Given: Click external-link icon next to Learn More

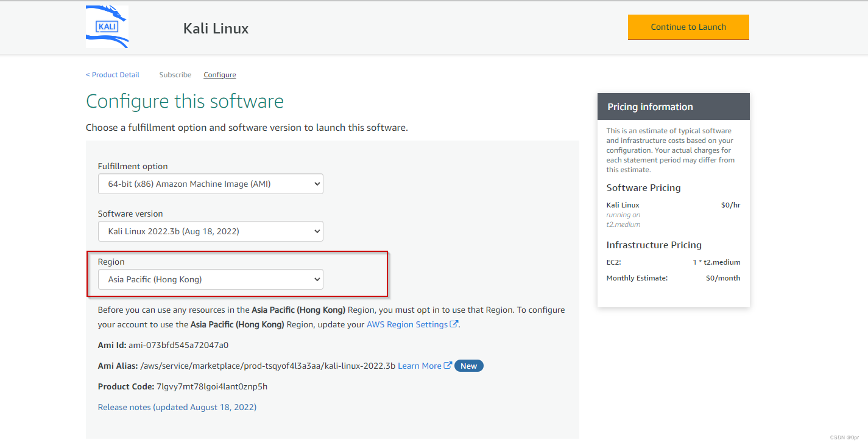Looking at the screenshot, I should click(448, 366).
